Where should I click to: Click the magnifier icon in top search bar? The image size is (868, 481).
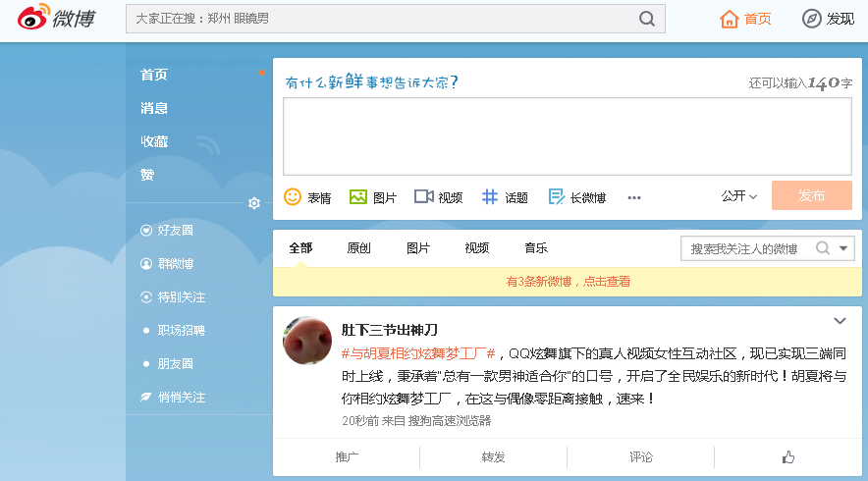(x=646, y=19)
